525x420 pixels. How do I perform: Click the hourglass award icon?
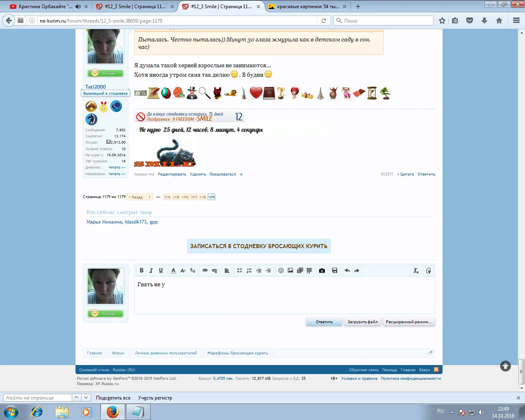(372, 93)
